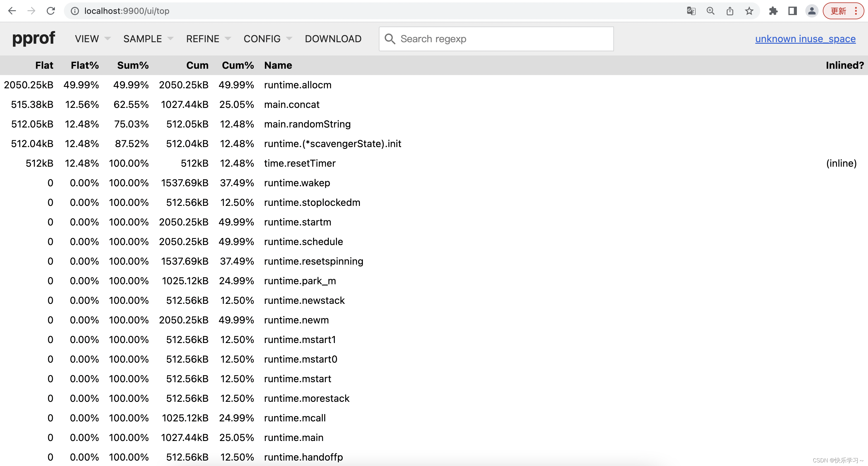Open the VIEW dropdown menu
The width and height of the screenshot is (868, 466).
tap(93, 39)
